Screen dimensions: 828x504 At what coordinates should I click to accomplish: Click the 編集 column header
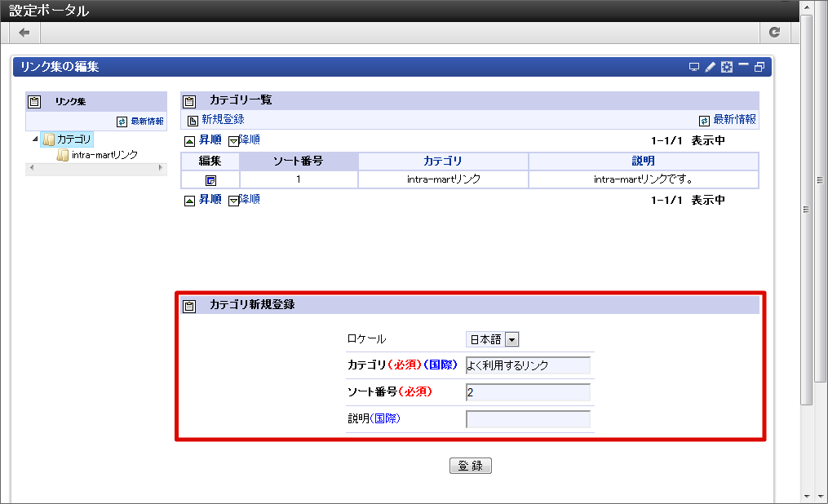210,161
